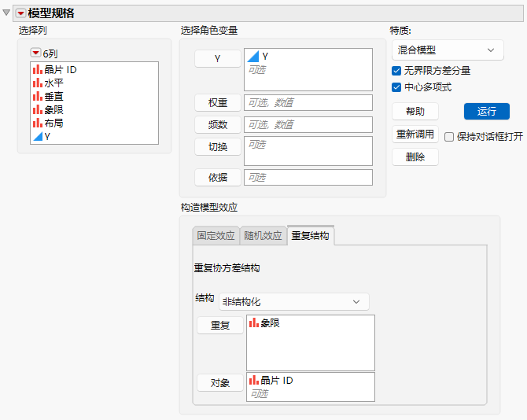Switch to the 随机效应 tab
This screenshot has width=527, height=420.
click(x=263, y=236)
